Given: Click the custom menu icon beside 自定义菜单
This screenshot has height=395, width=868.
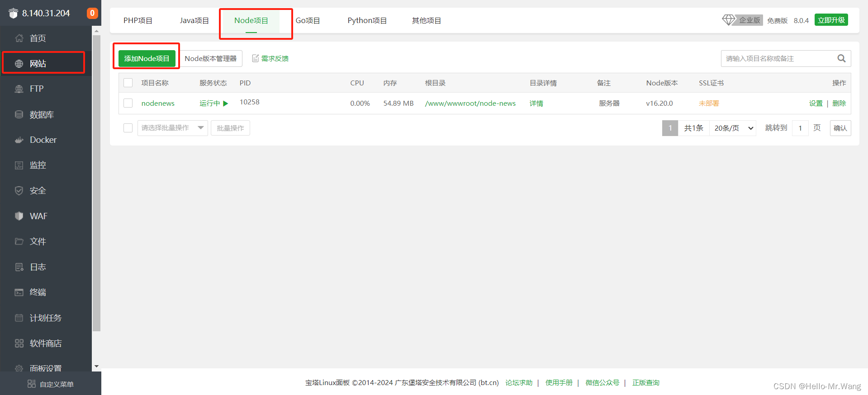Looking at the screenshot, I should click(x=32, y=384).
